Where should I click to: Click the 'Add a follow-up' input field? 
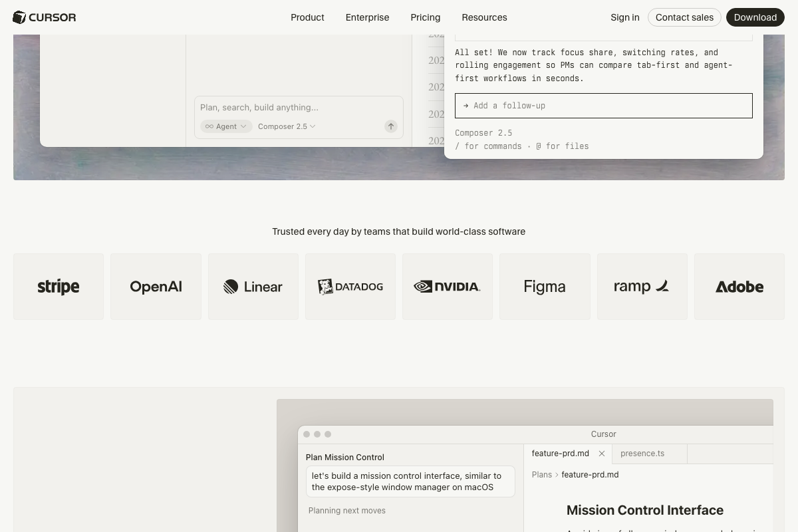tap(604, 106)
